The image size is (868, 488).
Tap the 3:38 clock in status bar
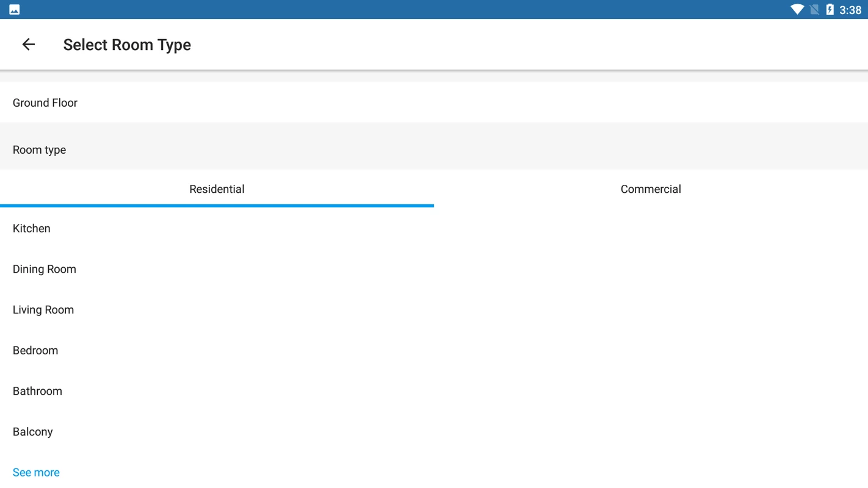(x=850, y=10)
